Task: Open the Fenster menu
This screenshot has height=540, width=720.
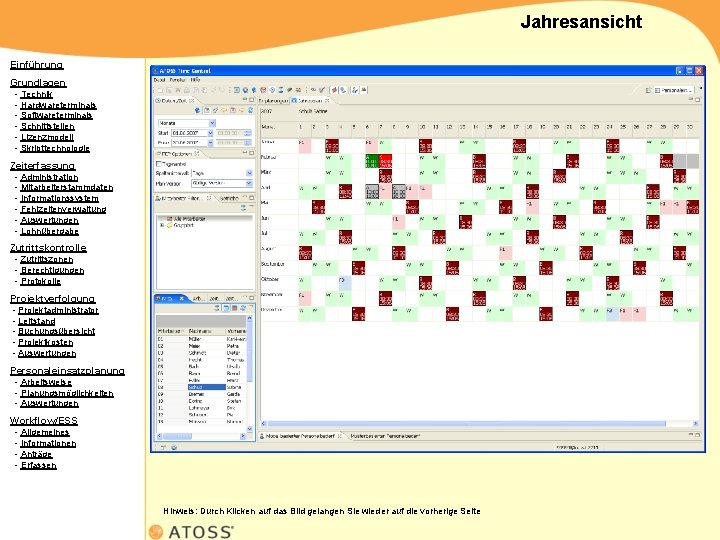Action: coord(177,80)
